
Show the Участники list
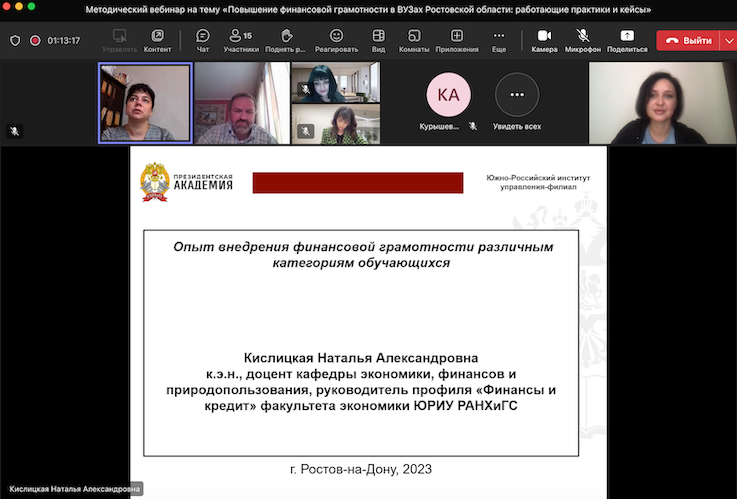pos(241,40)
